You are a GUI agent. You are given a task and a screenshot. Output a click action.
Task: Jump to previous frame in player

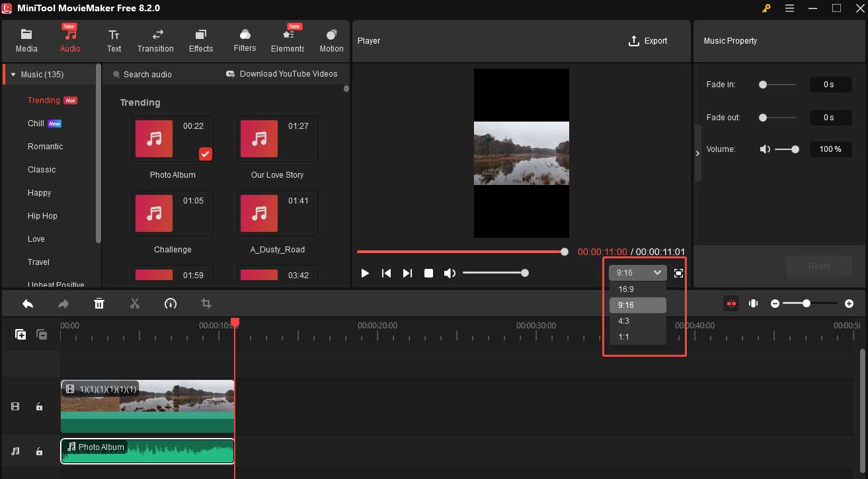(x=386, y=273)
